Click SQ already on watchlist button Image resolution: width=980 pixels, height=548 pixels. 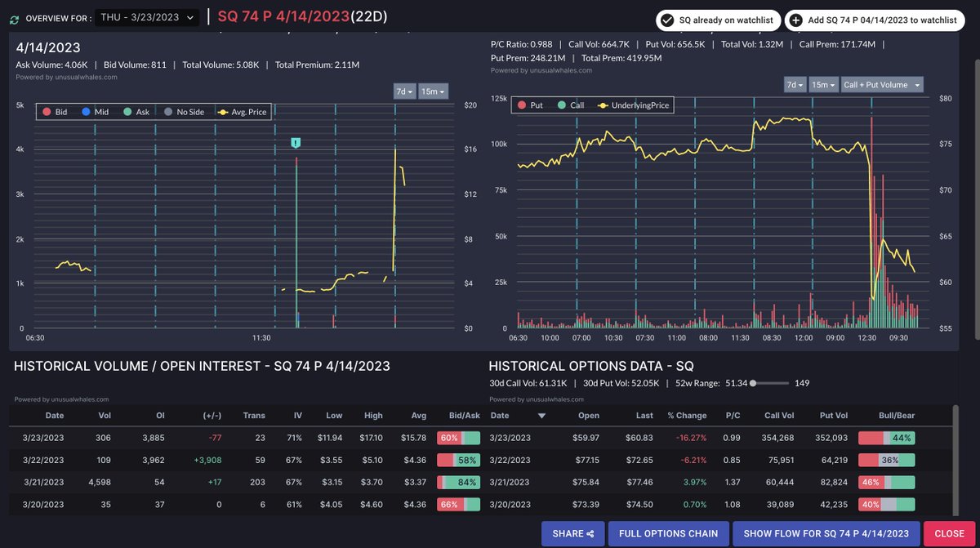coord(718,20)
